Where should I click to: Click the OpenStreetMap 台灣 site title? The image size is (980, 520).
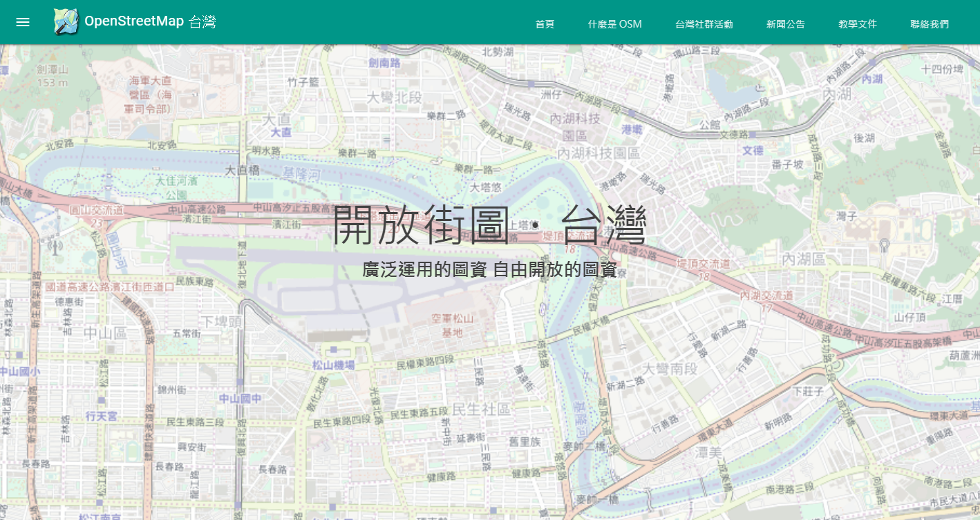pyautogui.click(x=150, y=22)
